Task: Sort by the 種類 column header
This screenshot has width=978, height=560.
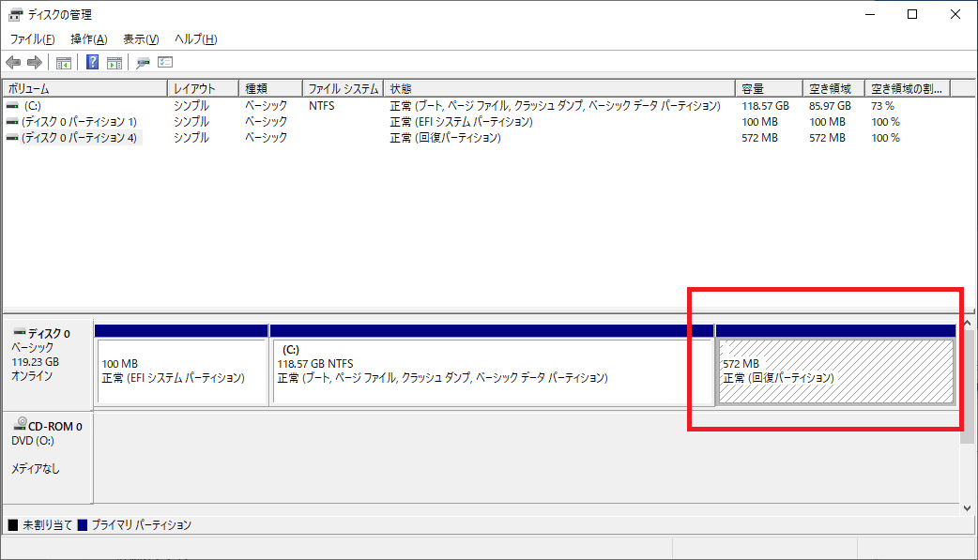Action: 270,88
